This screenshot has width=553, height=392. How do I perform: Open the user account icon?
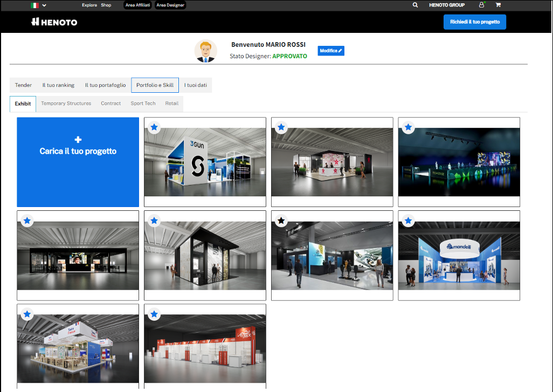[x=481, y=5]
